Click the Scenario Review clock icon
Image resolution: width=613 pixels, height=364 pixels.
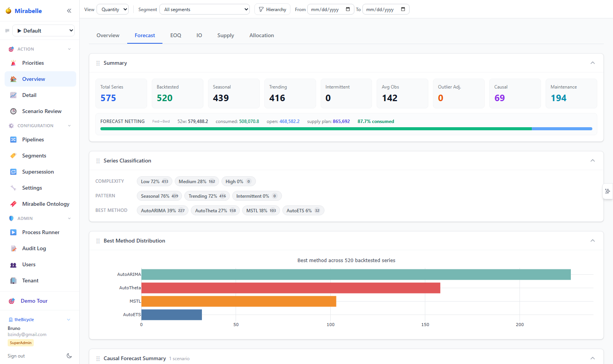click(13, 111)
